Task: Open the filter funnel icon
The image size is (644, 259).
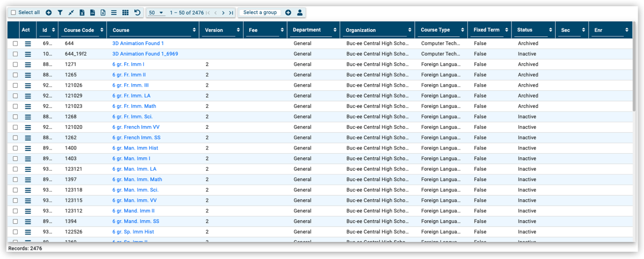Action: coord(60,12)
